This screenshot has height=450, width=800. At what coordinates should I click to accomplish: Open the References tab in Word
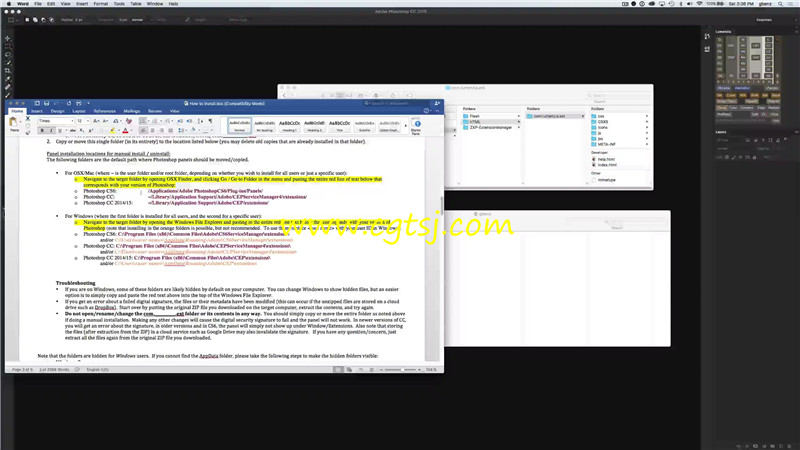pyautogui.click(x=105, y=111)
